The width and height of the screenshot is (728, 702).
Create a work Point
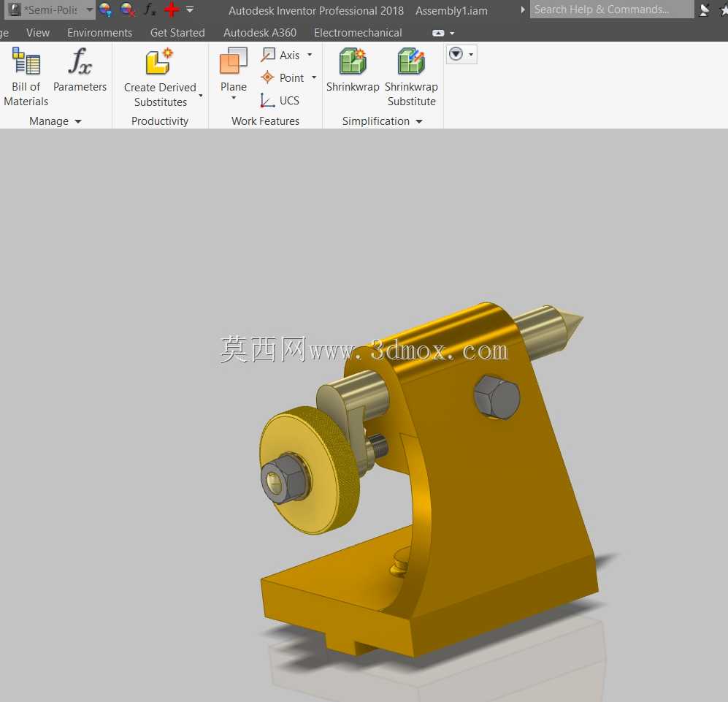pos(283,77)
